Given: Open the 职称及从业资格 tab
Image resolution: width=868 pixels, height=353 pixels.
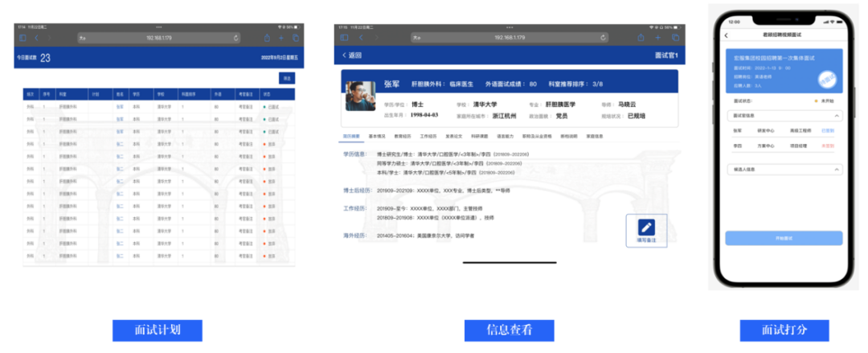Looking at the screenshot, I should point(536,136).
